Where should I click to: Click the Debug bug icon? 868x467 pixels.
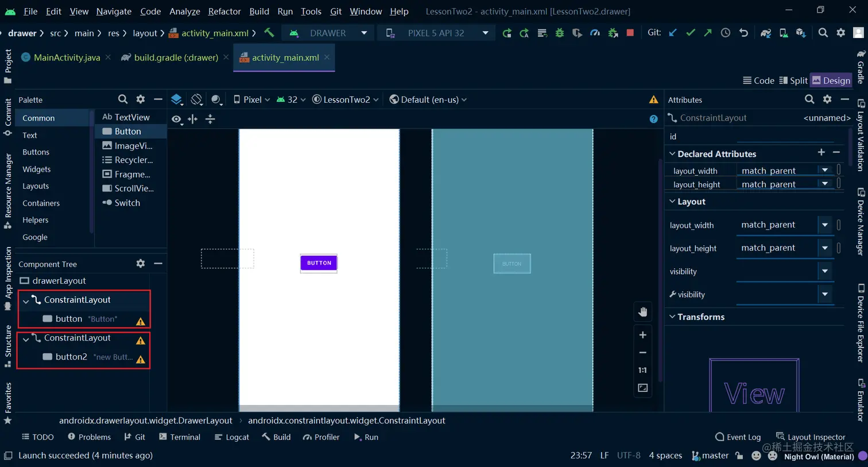[x=560, y=33]
